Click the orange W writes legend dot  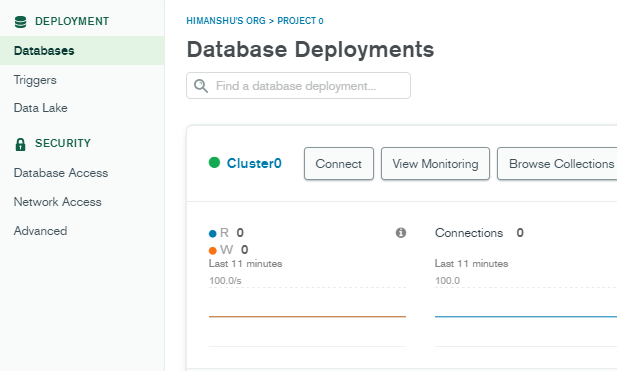click(x=212, y=251)
